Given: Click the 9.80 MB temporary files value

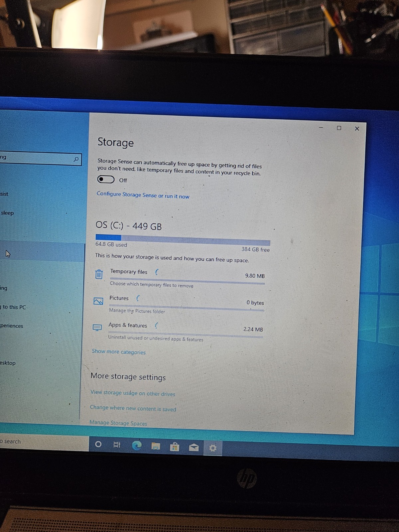Looking at the screenshot, I should click(x=255, y=276).
